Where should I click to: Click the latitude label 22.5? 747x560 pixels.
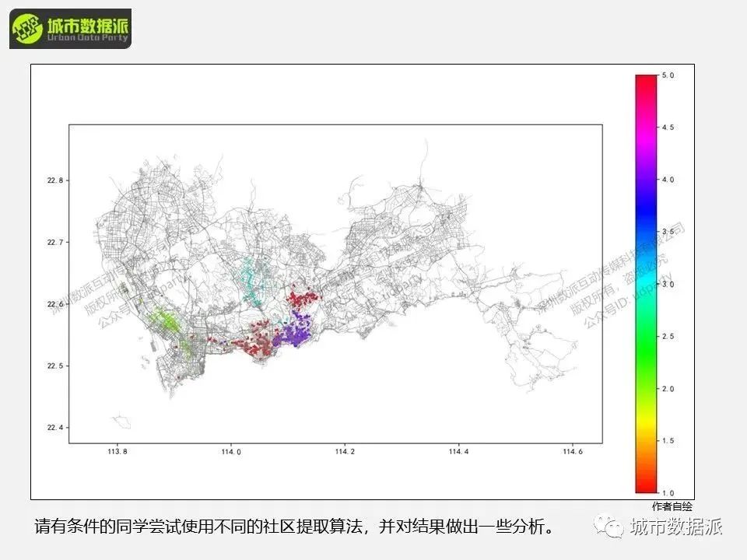[54, 366]
